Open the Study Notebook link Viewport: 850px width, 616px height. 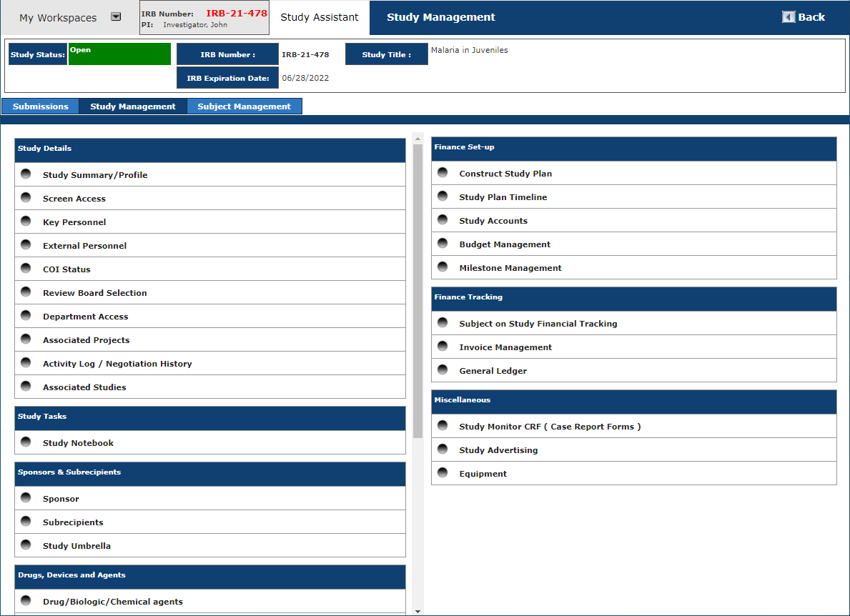78,443
